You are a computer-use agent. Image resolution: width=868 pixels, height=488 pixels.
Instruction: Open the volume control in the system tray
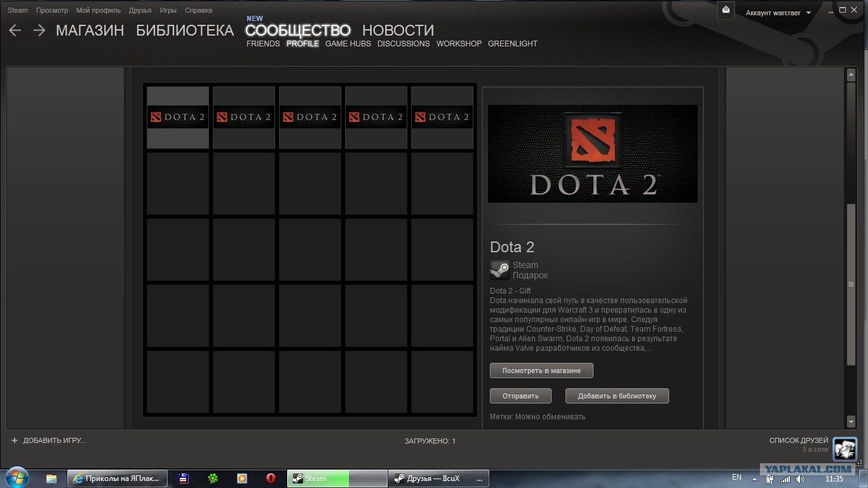[799, 478]
